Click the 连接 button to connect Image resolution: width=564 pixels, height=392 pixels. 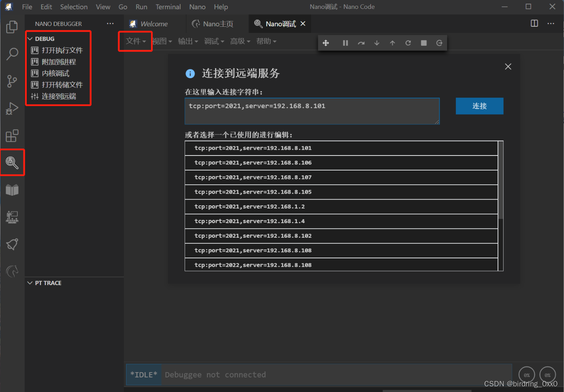(479, 106)
